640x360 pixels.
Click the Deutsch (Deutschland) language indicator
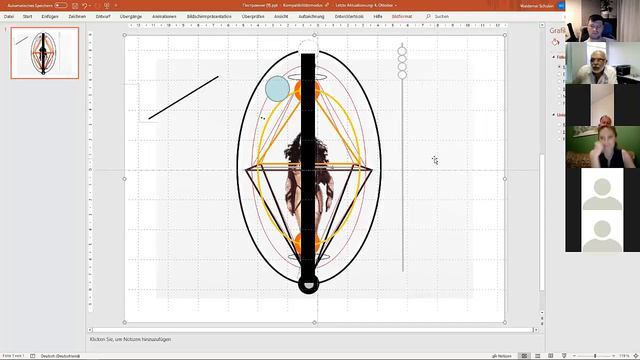[x=60, y=356]
